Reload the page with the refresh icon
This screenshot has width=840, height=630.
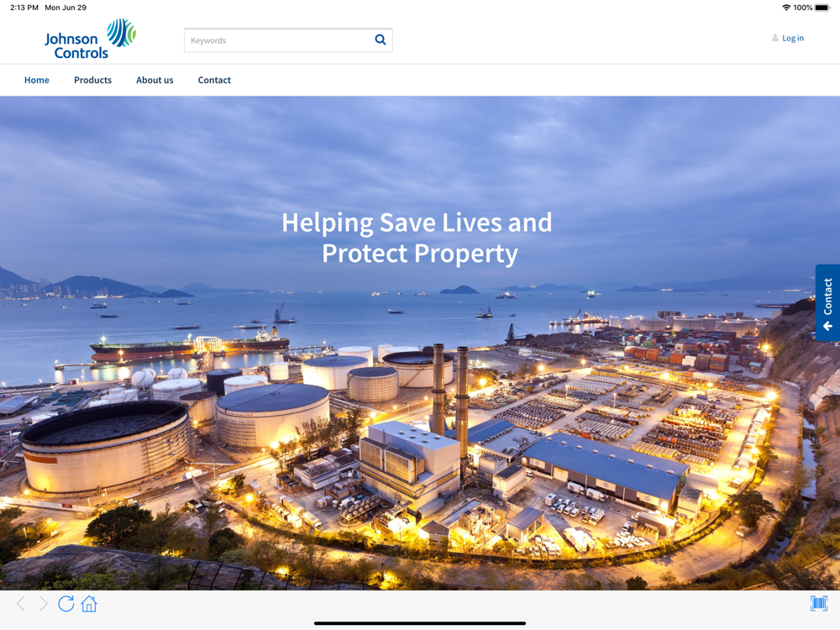pos(66,604)
